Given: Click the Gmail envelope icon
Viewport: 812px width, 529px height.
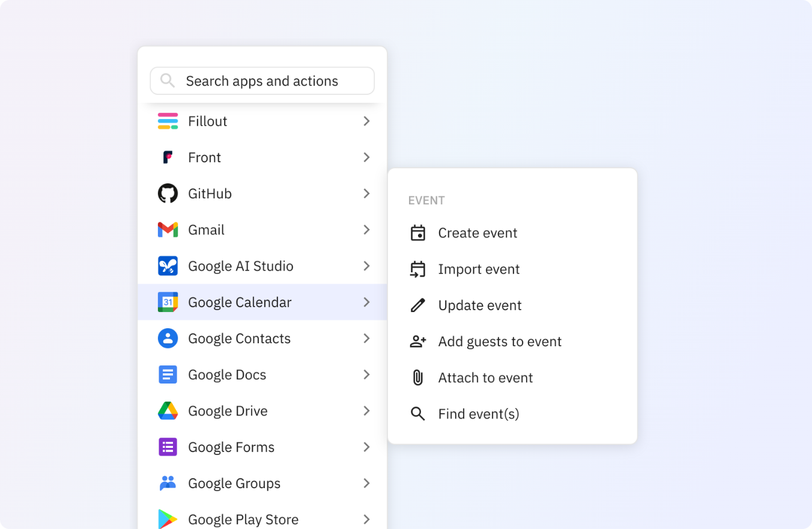Looking at the screenshot, I should (x=168, y=230).
